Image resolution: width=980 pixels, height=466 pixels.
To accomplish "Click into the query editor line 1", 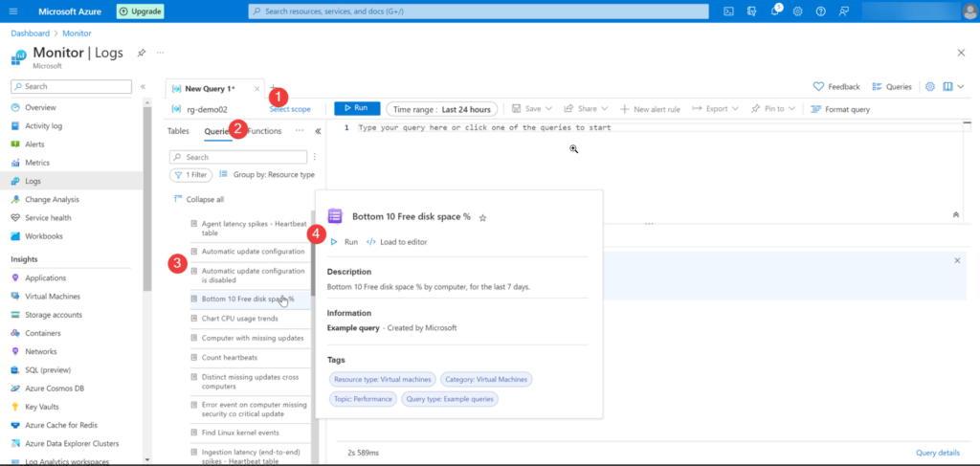I will click(484, 127).
